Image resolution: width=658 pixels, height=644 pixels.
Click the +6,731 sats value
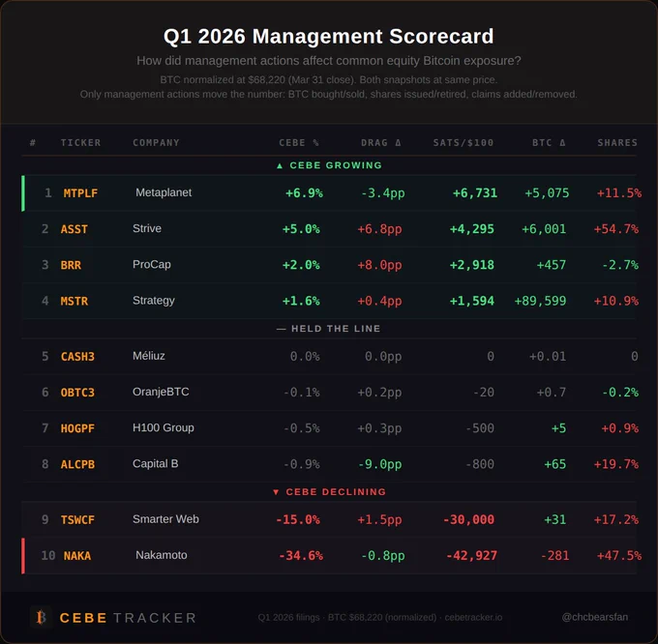(x=474, y=192)
